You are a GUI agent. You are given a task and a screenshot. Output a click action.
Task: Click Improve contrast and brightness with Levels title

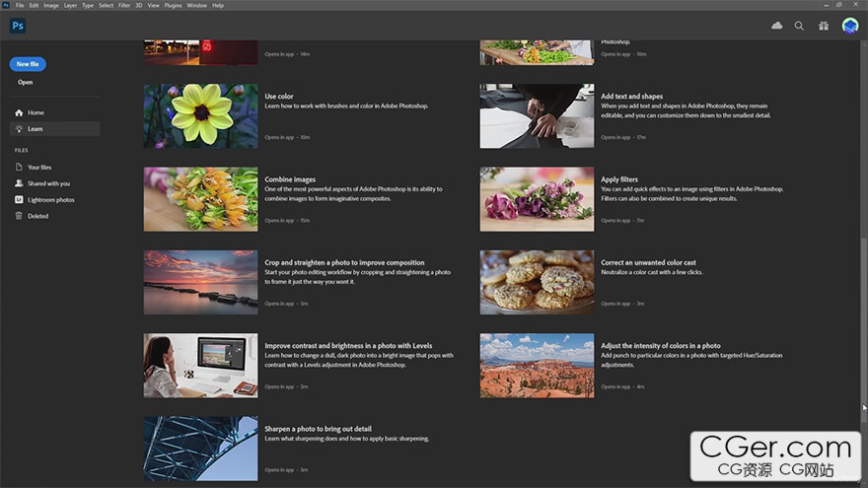click(x=348, y=346)
